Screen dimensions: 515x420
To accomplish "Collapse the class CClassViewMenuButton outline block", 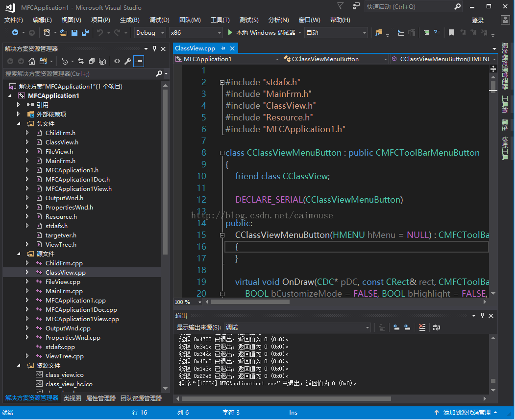I will click(222, 153).
